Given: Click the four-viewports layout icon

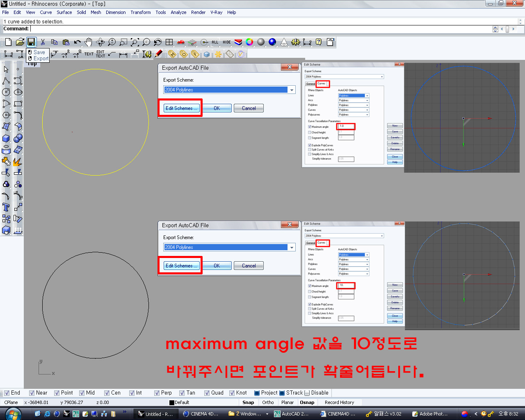Looking at the screenshot, I should click(169, 42).
